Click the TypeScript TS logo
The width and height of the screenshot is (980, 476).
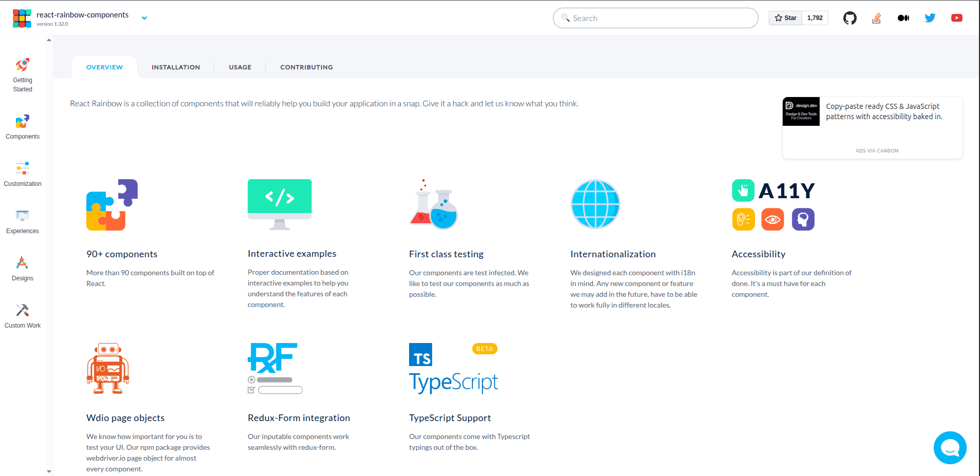[x=420, y=354]
